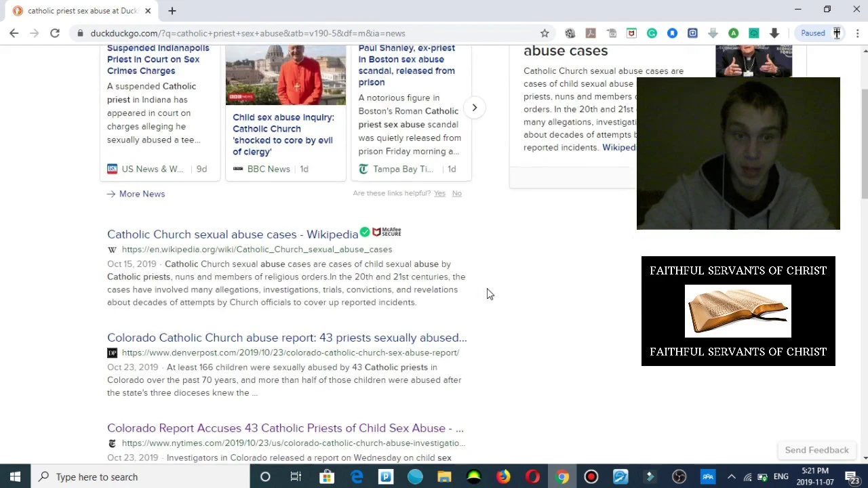Open Colorado Catholic Church abuse report result
Viewport: 868px width, 488px height.
pyautogui.click(x=287, y=338)
